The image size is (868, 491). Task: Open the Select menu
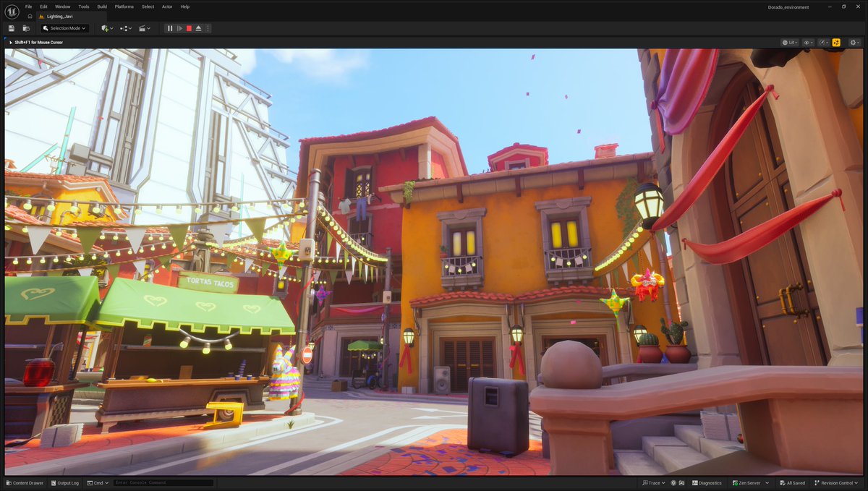pyautogui.click(x=148, y=7)
